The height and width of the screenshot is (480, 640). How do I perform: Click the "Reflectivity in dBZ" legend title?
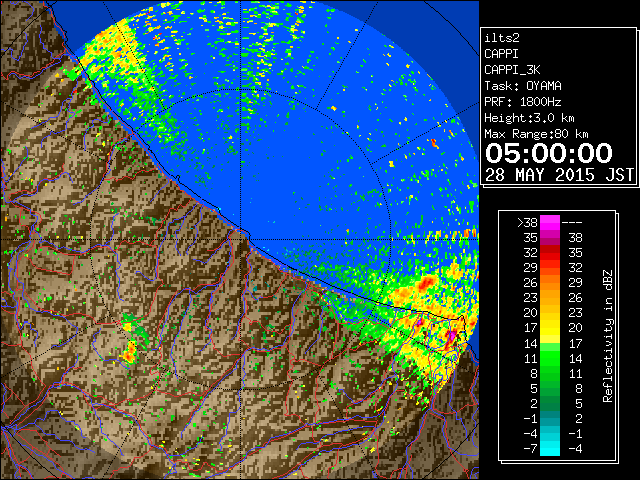(608, 336)
